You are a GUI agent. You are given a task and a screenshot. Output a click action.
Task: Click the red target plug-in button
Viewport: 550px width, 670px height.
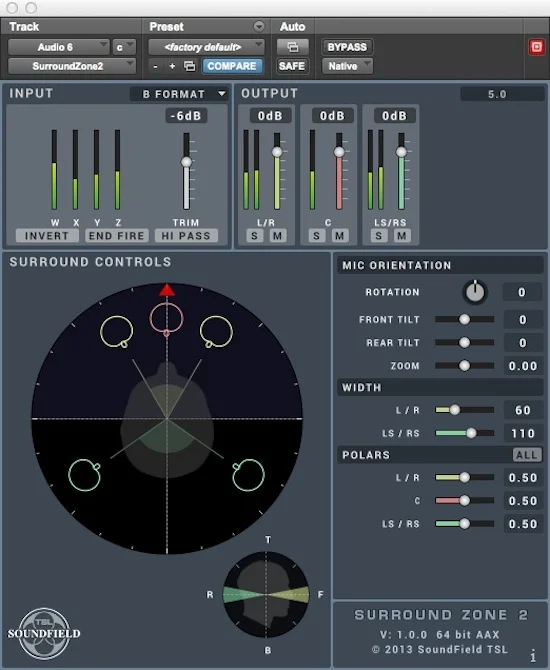pos(536,47)
